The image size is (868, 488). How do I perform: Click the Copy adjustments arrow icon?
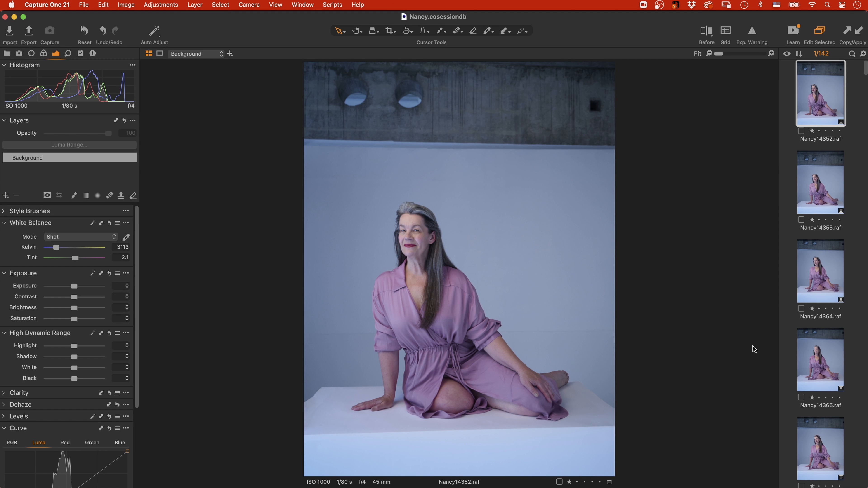pyautogui.click(x=847, y=31)
